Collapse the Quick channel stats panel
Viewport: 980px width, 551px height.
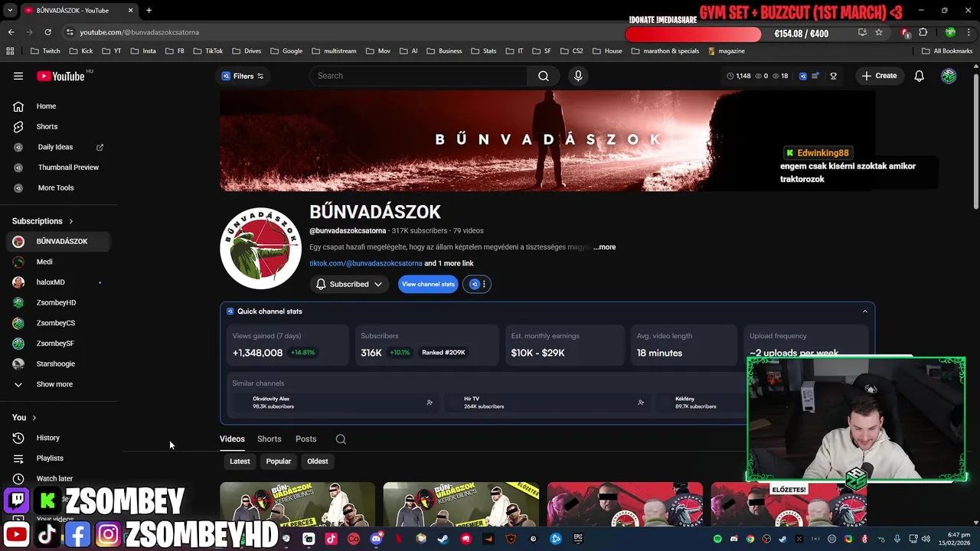tap(865, 311)
